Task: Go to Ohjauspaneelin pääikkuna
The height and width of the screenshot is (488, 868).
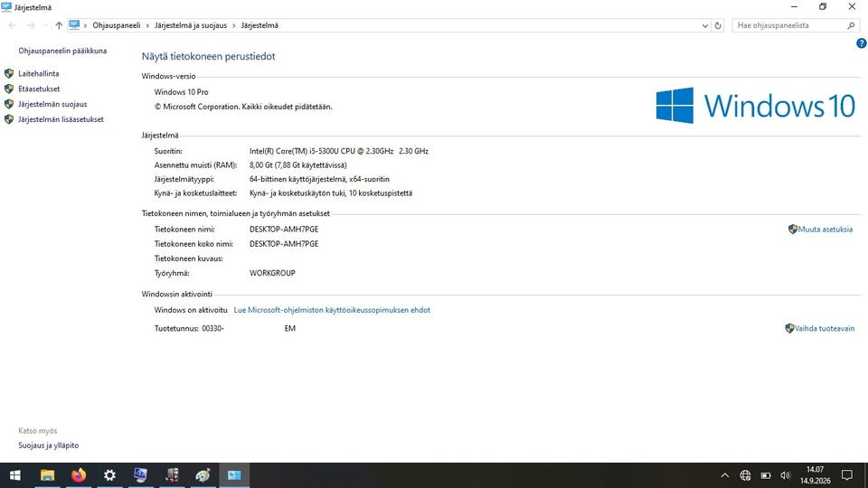Action: (62, 51)
